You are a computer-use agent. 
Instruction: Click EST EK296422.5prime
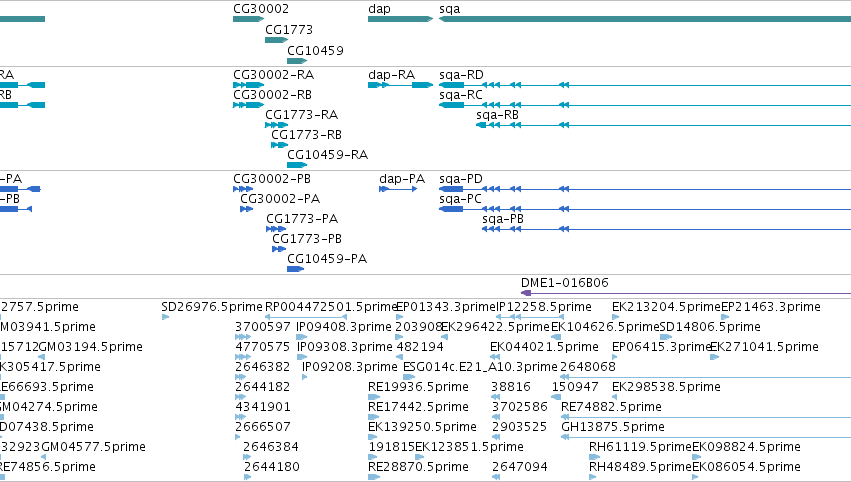pyautogui.click(x=444, y=337)
